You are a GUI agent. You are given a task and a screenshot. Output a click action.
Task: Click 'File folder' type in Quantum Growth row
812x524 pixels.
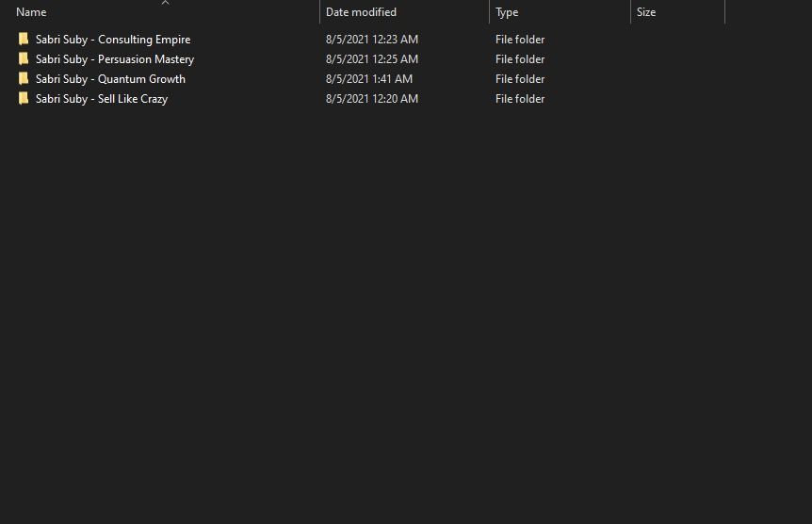(x=520, y=79)
